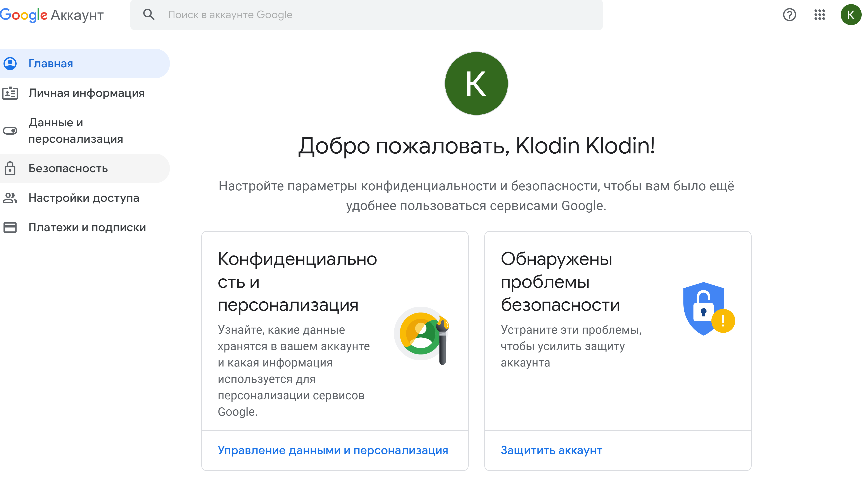Click the Устраните эти проблемы description text

pyautogui.click(x=571, y=346)
